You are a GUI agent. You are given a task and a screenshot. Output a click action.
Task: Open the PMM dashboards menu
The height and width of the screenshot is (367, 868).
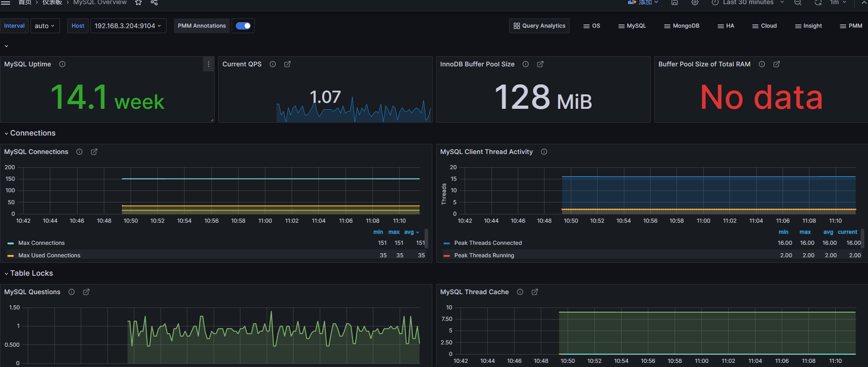click(x=851, y=26)
